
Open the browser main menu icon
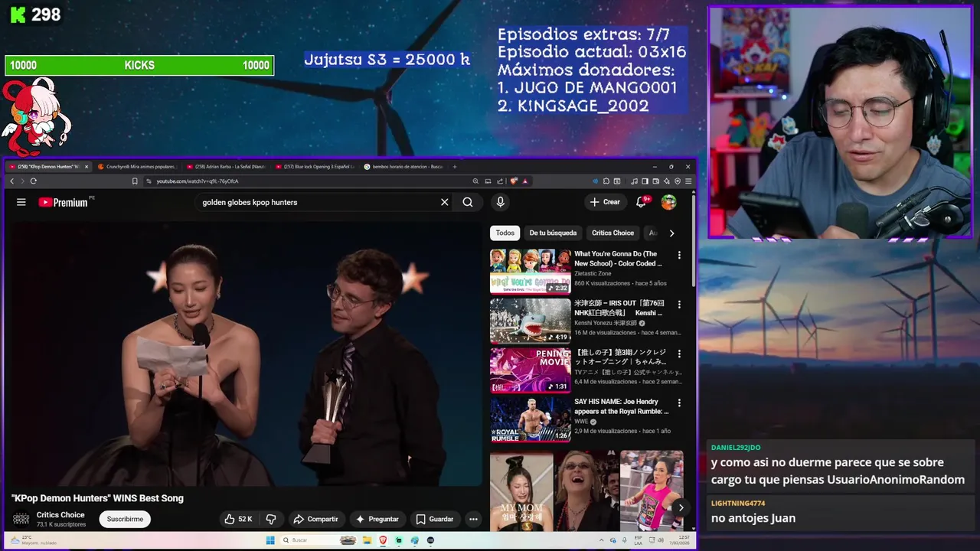coord(688,181)
